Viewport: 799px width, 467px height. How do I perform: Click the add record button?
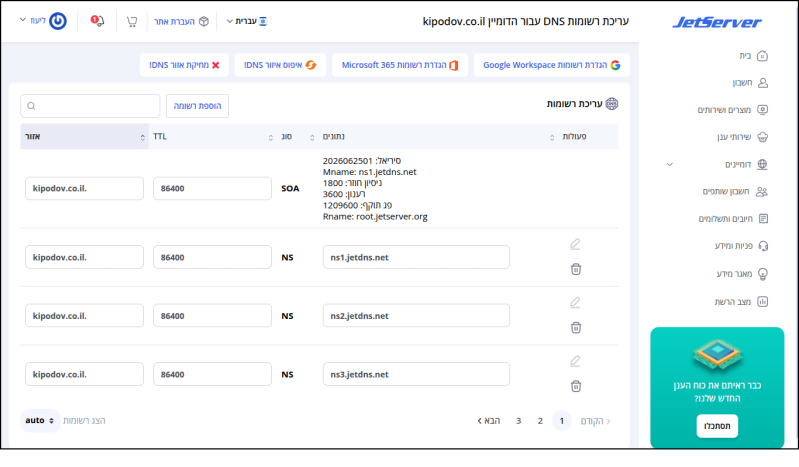pyautogui.click(x=197, y=106)
